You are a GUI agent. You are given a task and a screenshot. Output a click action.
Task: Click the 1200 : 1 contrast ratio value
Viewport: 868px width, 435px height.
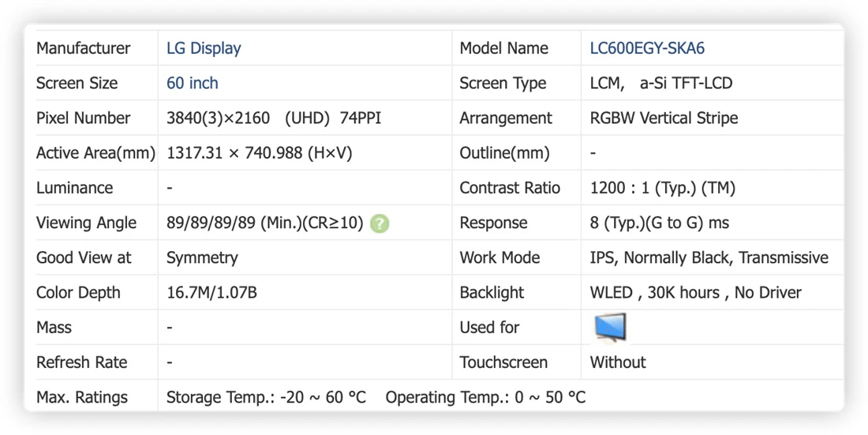pyautogui.click(x=663, y=188)
